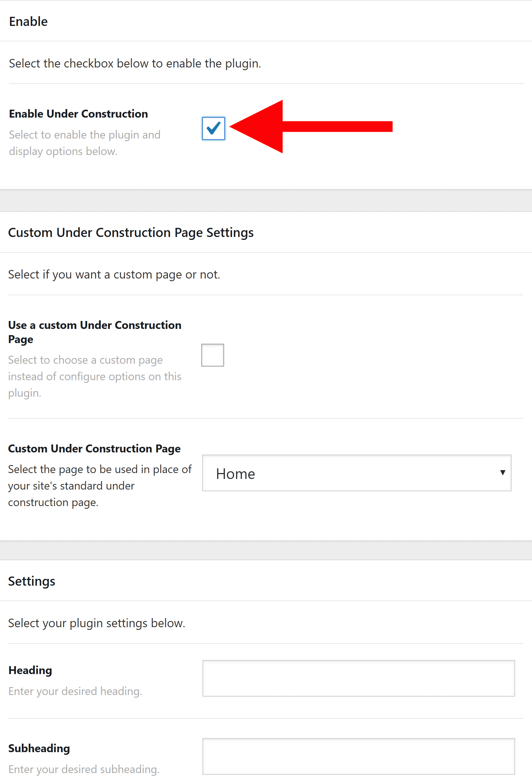The height and width of the screenshot is (784, 532).
Task: Click the Enable section heading
Action: point(28,21)
